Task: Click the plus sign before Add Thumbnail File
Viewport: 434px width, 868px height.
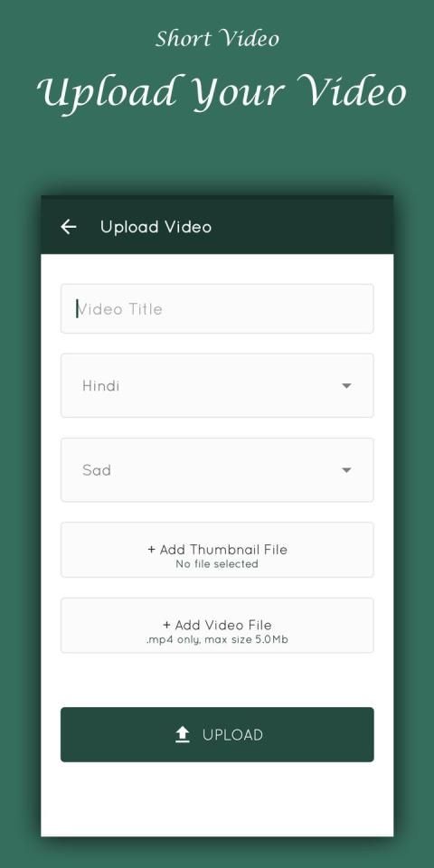Action: [152, 550]
